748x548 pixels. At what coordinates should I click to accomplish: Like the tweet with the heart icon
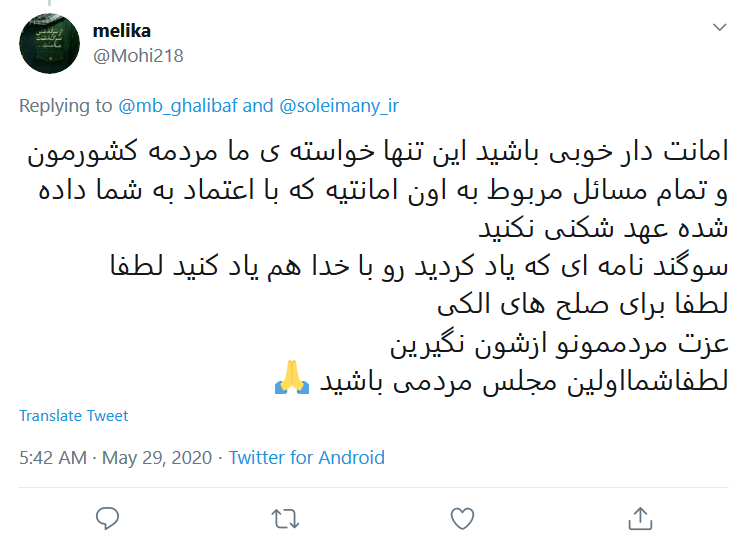(462, 517)
